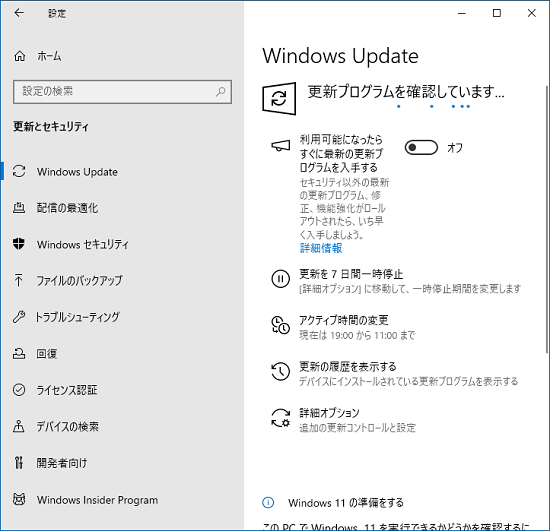Viewport: 550px width, 531px height.
Task: Click the recovery icon beside 回復
Action: (x=19, y=354)
